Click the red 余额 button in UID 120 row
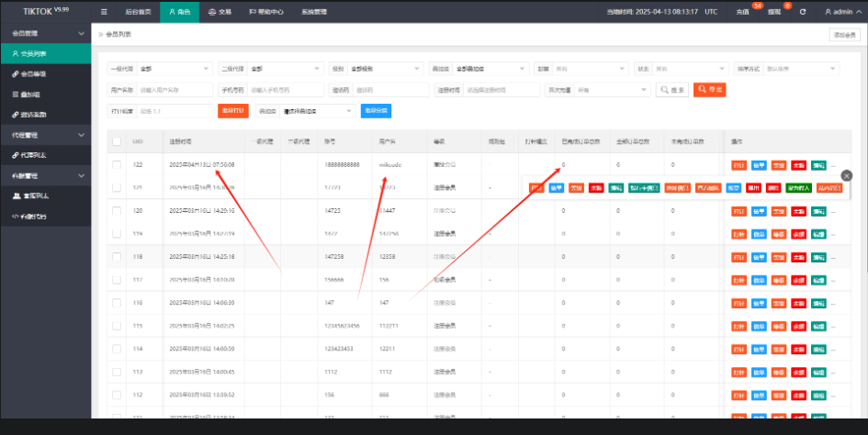Viewport: 868px width, 435px height. click(798, 211)
